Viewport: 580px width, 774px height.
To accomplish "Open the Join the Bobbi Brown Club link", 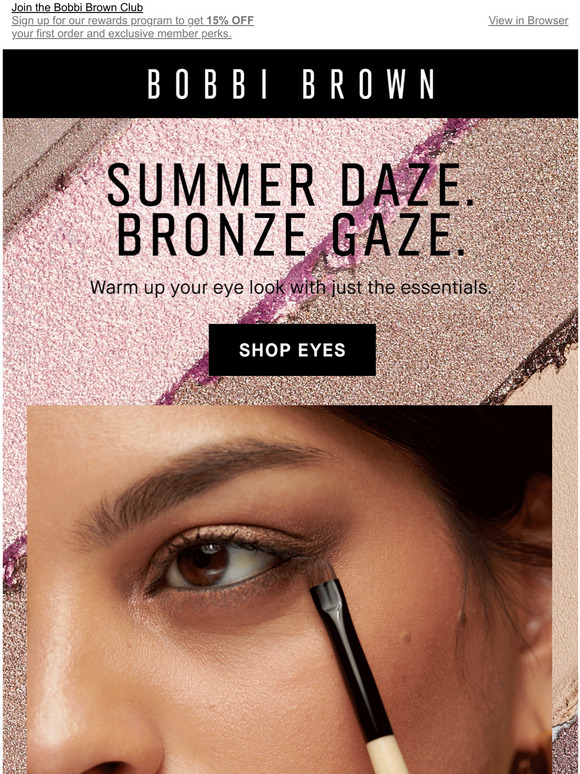I will pos(77,7).
